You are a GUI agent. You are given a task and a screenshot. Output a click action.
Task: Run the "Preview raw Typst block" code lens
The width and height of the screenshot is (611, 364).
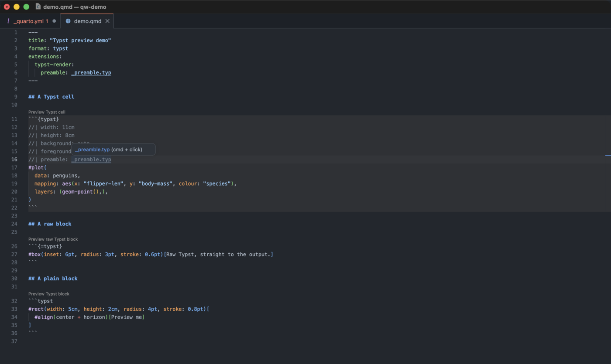pos(53,239)
